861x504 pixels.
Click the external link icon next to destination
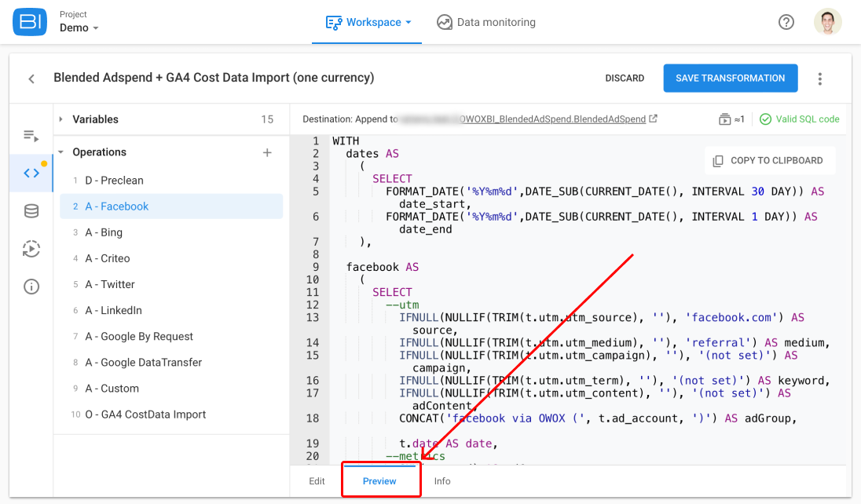click(x=653, y=119)
